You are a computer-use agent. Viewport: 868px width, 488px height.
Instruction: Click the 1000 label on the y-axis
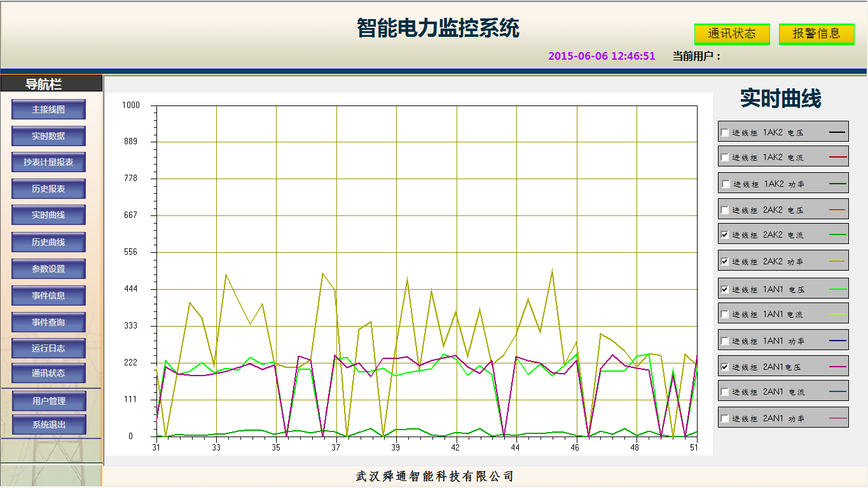click(131, 105)
